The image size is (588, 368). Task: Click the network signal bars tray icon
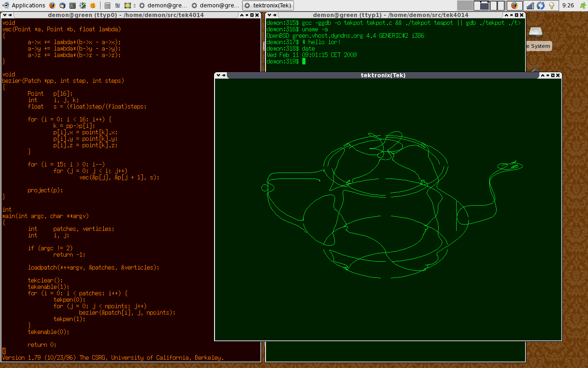[530, 6]
